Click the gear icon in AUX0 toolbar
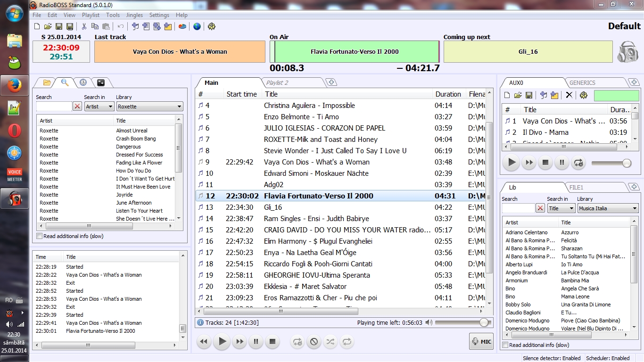Screen dimensions: 644x362 pyautogui.click(x=584, y=95)
